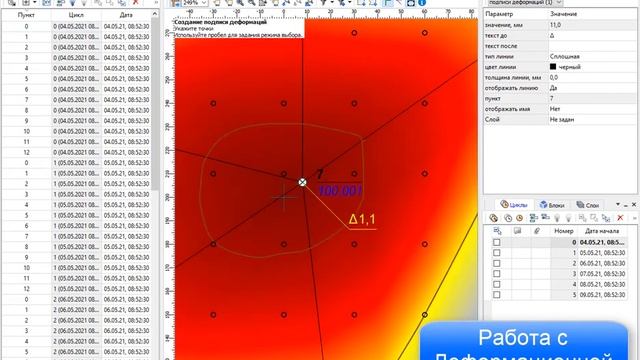Viewport: 640px width, 360px height.
Task: Click the пункт value 7
Action: pos(592,98)
